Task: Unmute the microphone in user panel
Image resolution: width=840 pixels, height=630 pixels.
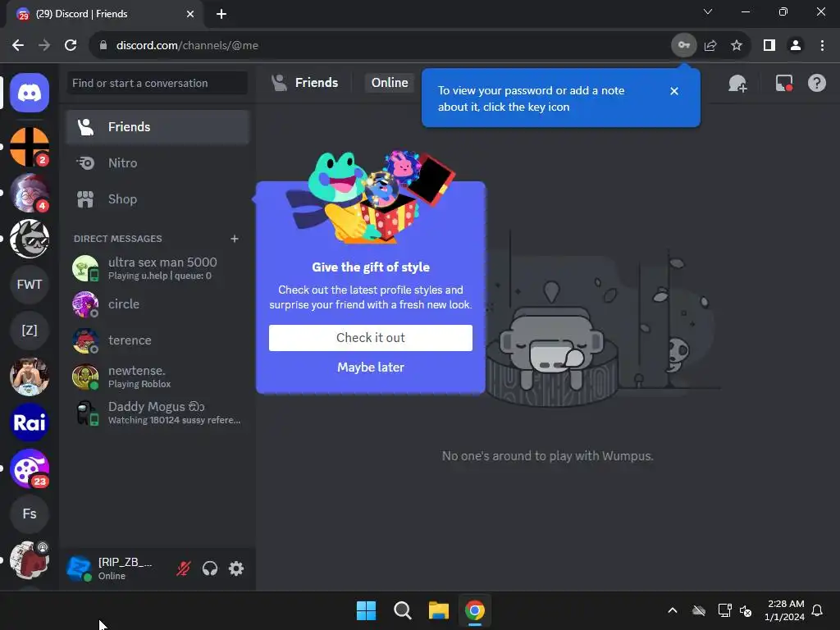Action: point(183,568)
